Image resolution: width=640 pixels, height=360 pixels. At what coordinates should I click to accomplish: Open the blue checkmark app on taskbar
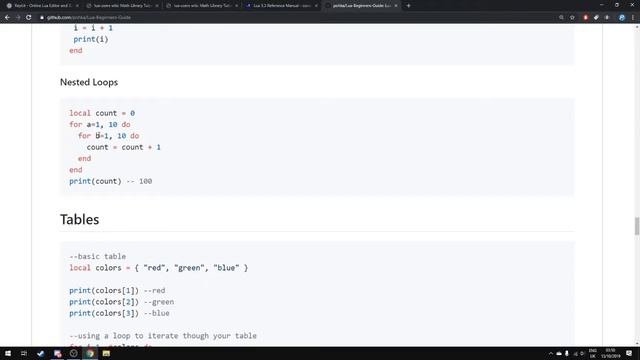point(40,353)
